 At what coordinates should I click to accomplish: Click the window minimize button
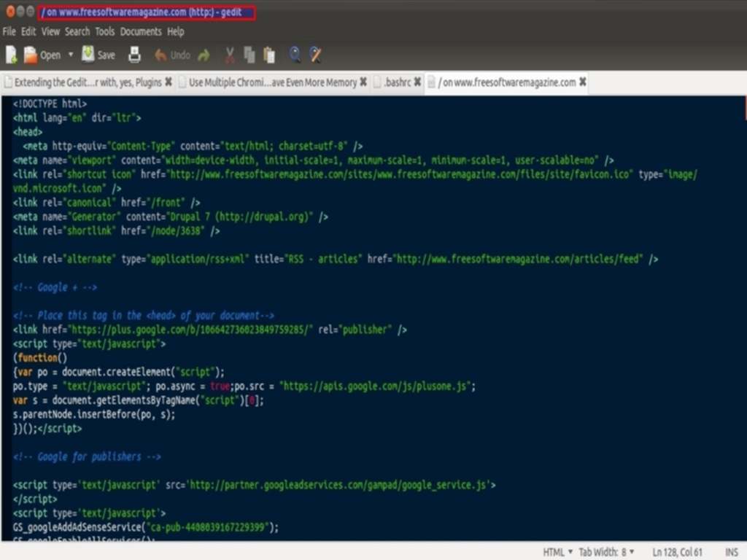click(x=20, y=12)
